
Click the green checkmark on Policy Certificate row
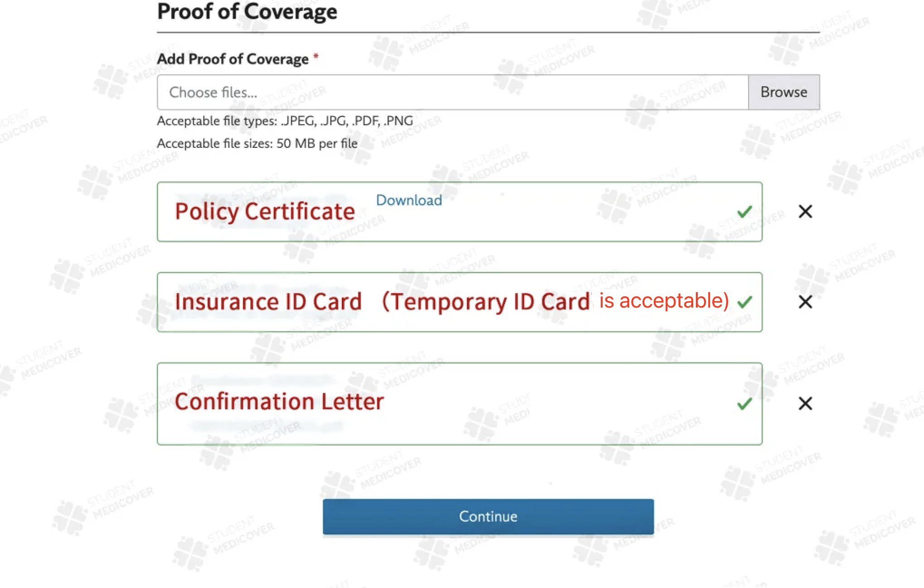744,211
